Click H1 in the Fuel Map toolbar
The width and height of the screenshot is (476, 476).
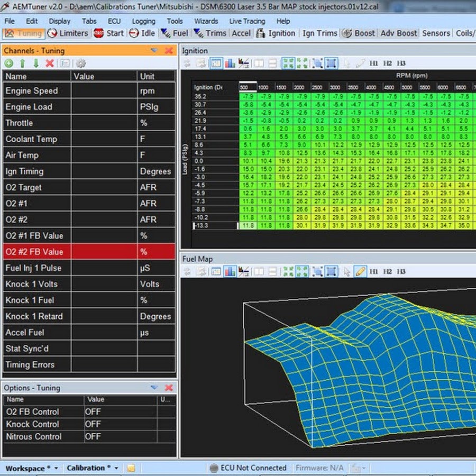(x=373, y=271)
